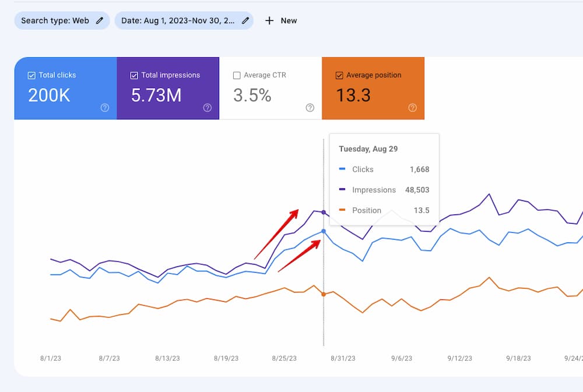Click the New button to add a filter
This screenshot has width=583, height=392.
[280, 20]
